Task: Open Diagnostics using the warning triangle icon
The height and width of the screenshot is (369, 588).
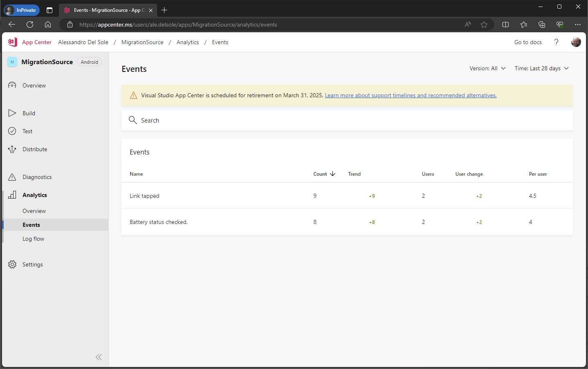Action: coord(12,177)
